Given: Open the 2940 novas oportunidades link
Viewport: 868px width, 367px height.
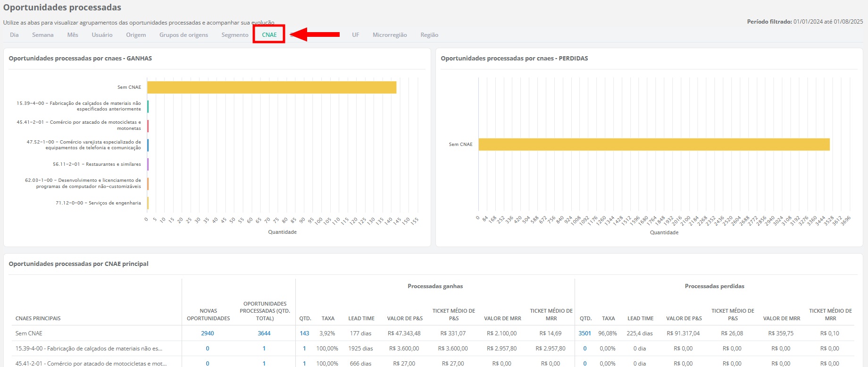Looking at the screenshot, I should pos(208,333).
